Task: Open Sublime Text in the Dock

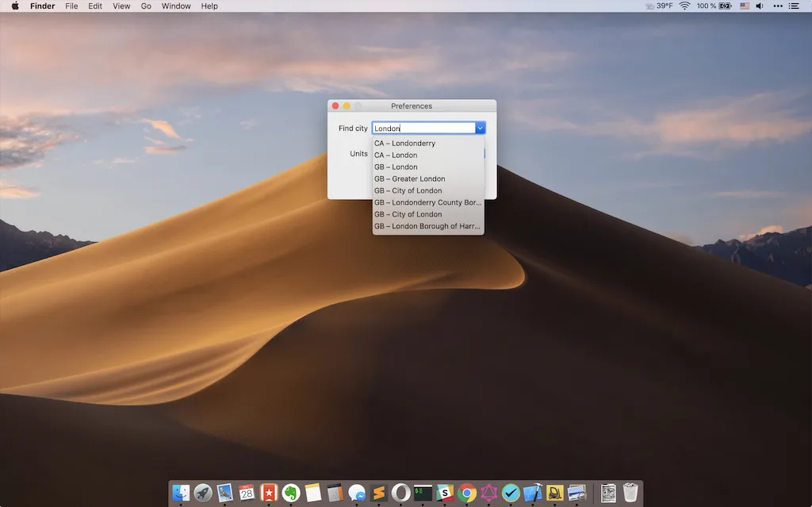Action: pyautogui.click(x=378, y=493)
